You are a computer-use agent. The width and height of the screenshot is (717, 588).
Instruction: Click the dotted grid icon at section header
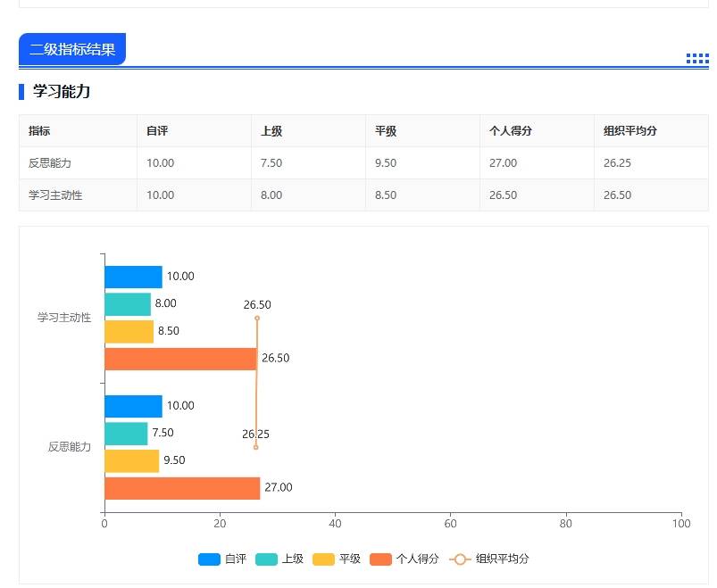[x=696, y=59]
